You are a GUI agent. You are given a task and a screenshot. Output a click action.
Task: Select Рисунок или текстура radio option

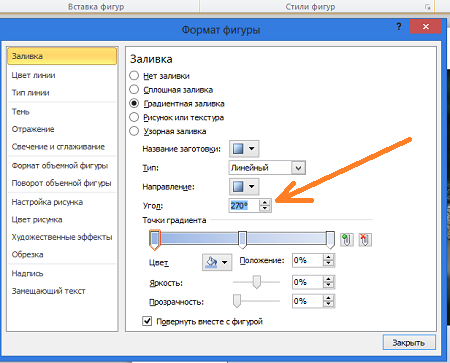134,117
